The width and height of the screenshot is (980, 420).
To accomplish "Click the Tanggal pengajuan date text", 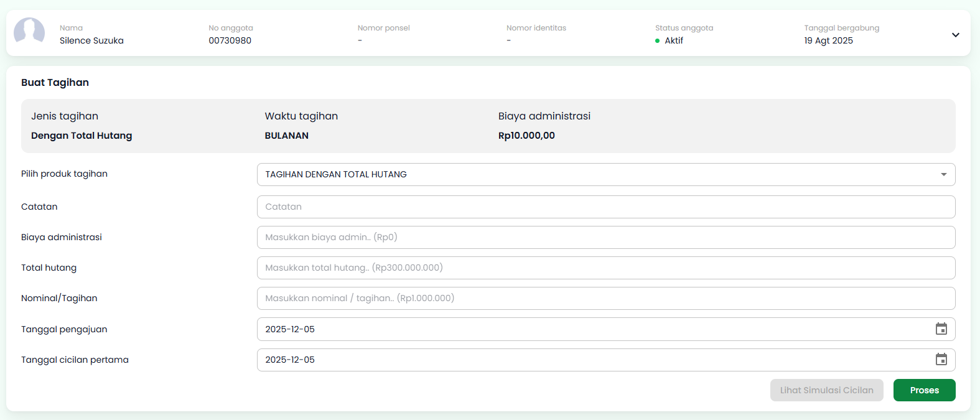I will point(290,329).
